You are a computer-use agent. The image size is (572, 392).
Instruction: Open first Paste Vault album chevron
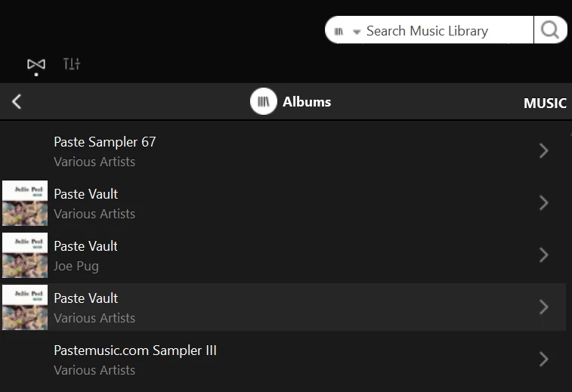click(543, 202)
